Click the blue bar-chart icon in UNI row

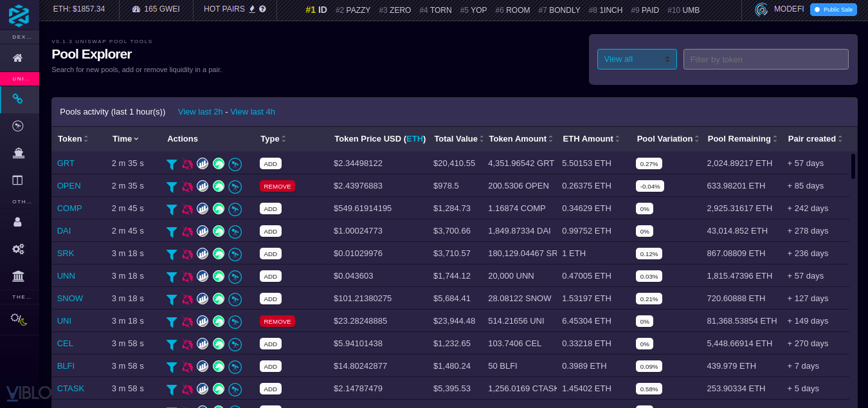[x=203, y=321]
